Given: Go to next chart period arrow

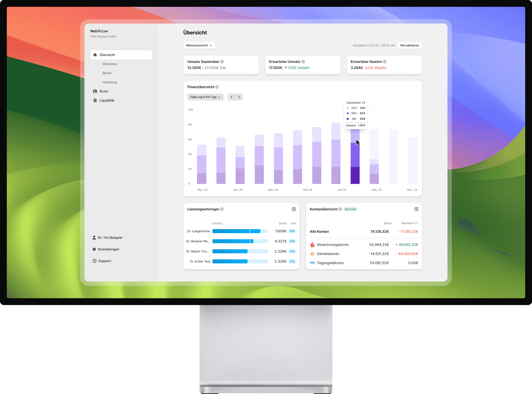Looking at the screenshot, I should 239,97.
